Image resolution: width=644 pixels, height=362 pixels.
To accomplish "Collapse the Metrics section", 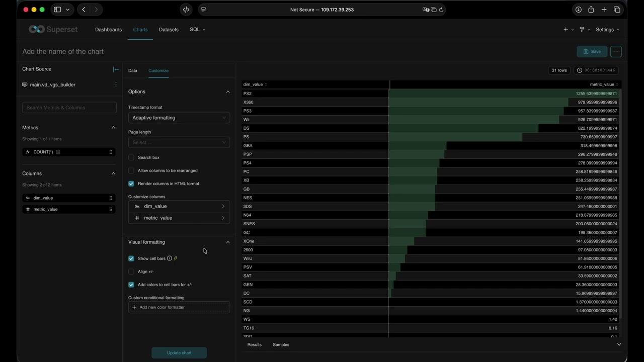I will click(x=113, y=128).
